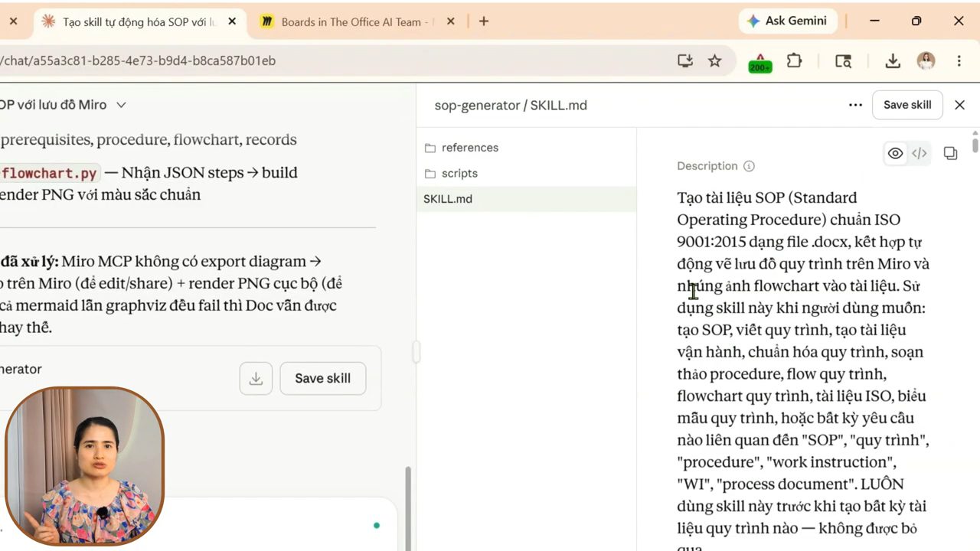Click the install app icon in address bar
This screenshot has height=551, width=980.
(685, 60)
